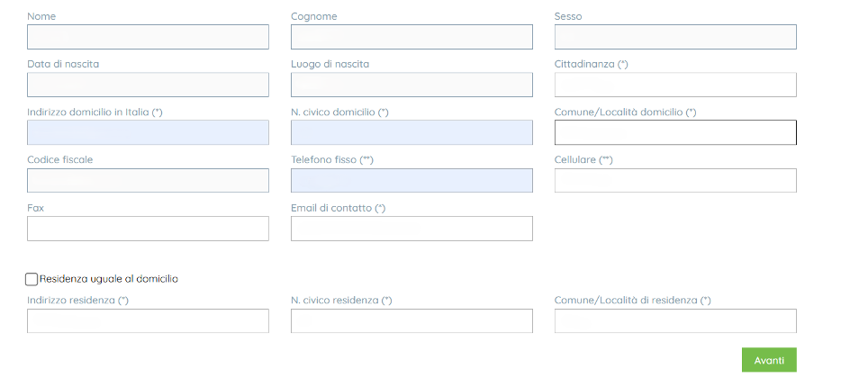Open the Sesso field
The height and width of the screenshot is (387, 868).
[675, 37]
